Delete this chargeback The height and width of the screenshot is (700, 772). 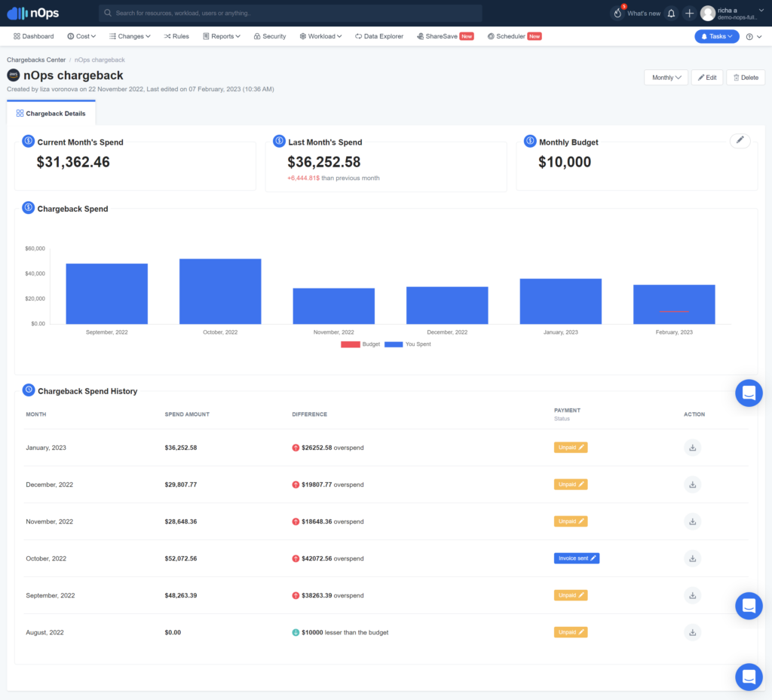click(x=746, y=78)
